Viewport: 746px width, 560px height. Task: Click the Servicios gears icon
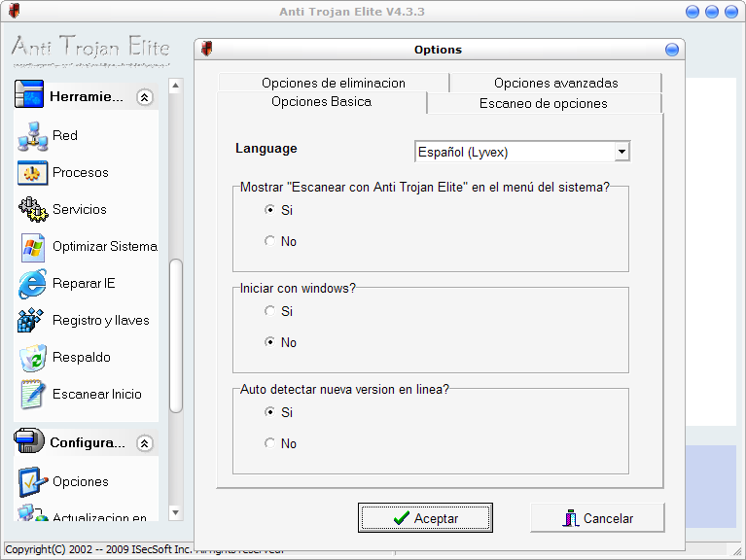[x=32, y=210]
